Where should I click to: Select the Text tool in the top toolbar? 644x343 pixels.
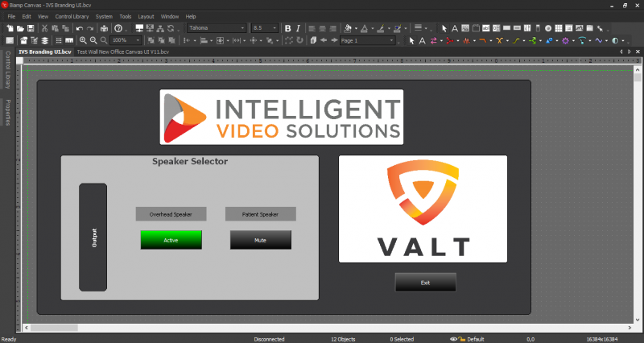pyautogui.click(x=455, y=28)
